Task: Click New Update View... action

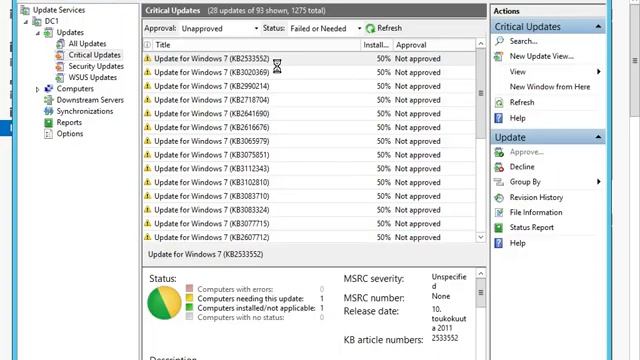Action: pyautogui.click(x=542, y=56)
